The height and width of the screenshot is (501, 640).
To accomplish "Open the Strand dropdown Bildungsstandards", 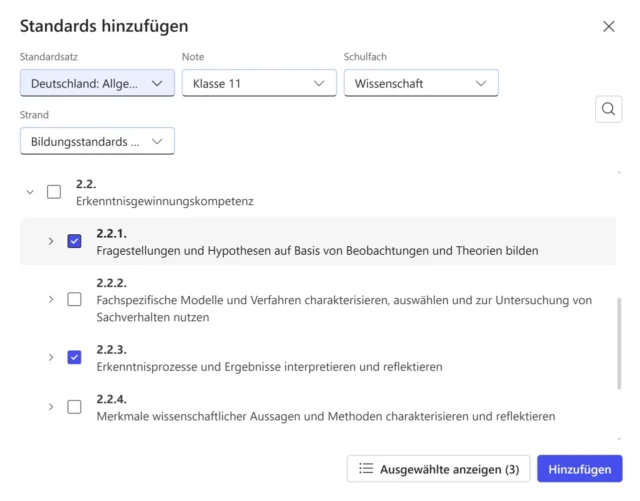I will pyautogui.click(x=97, y=141).
